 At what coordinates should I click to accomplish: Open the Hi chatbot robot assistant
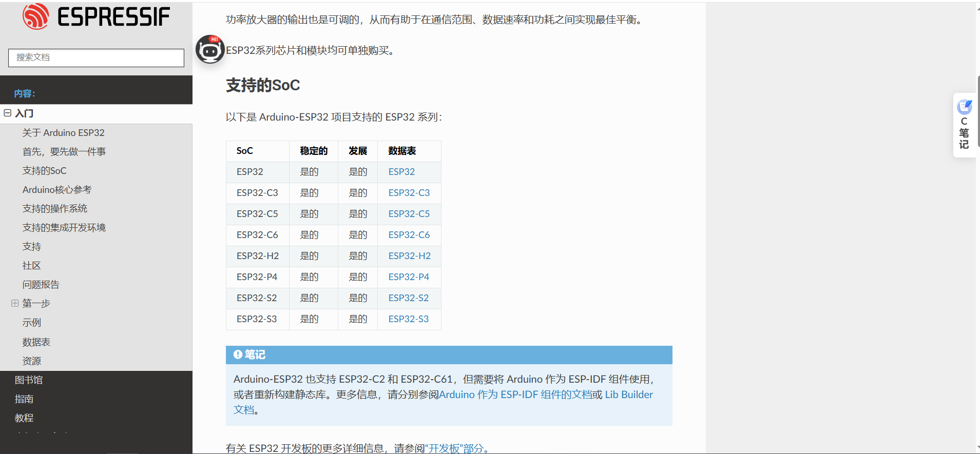pos(210,49)
